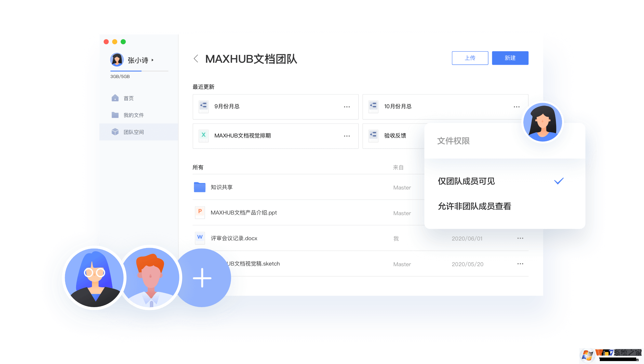The width and height of the screenshot is (644, 364).
Task: Select 我的文件 in the sidebar
Action: 134,115
